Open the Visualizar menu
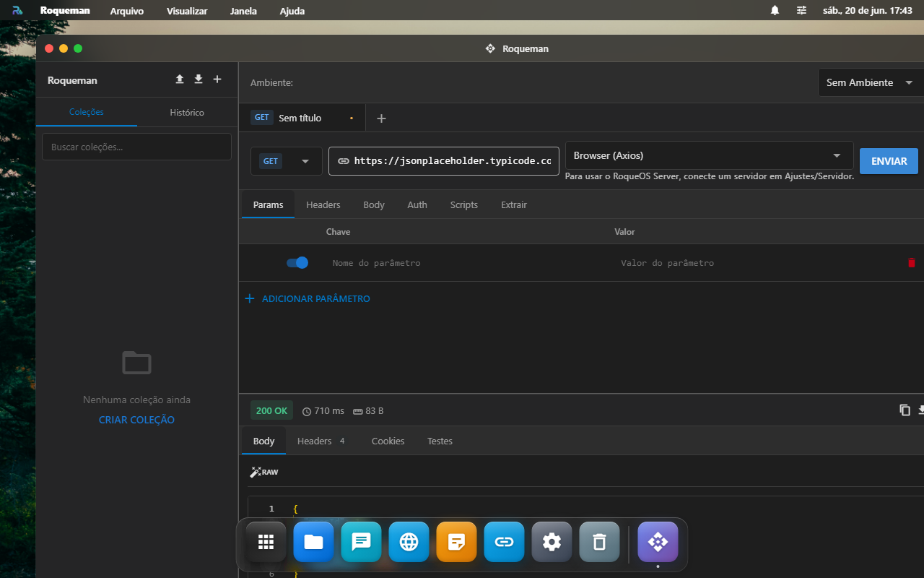Image resolution: width=924 pixels, height=578 pixels. tap(187, 11)
